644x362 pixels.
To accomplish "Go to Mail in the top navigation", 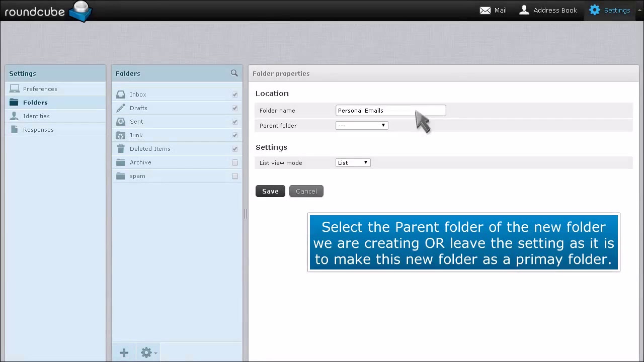I will [493, 10].
